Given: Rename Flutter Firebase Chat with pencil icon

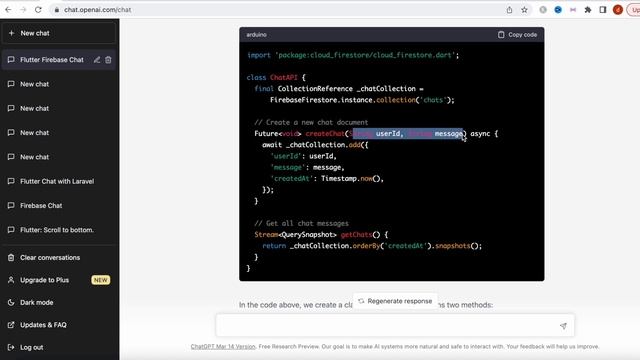Looking at the screenshot, I should pos(97,60).
